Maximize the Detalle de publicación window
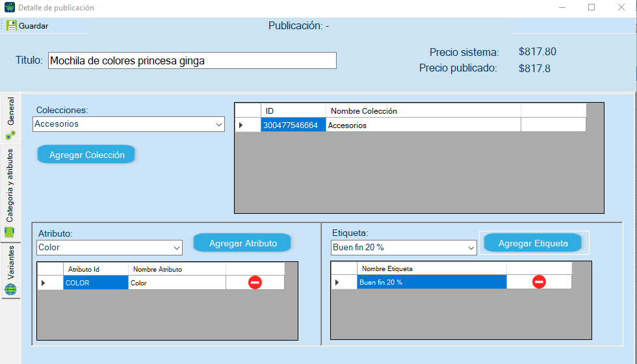 [x=591, y=7]
